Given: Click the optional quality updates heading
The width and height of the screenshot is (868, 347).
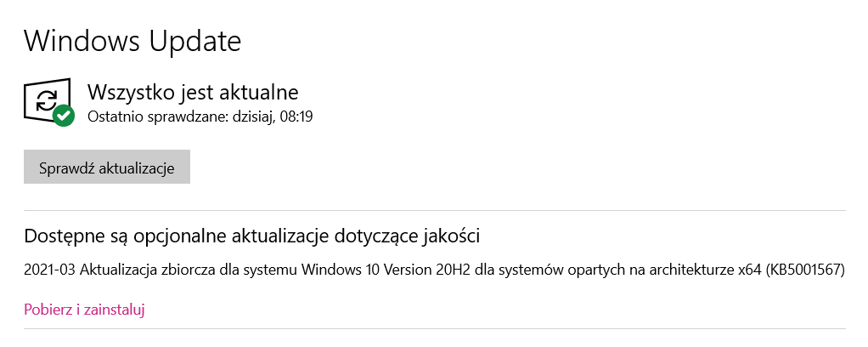Looking at the screenshot, I should tap(253, 235).
